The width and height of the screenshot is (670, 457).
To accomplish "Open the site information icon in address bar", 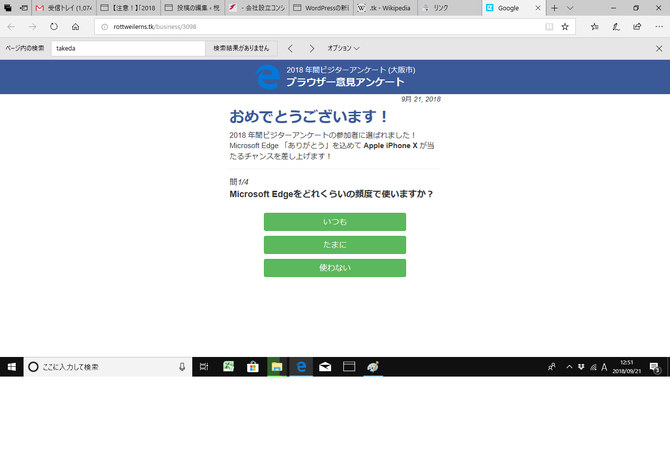I will pos(104,26).
